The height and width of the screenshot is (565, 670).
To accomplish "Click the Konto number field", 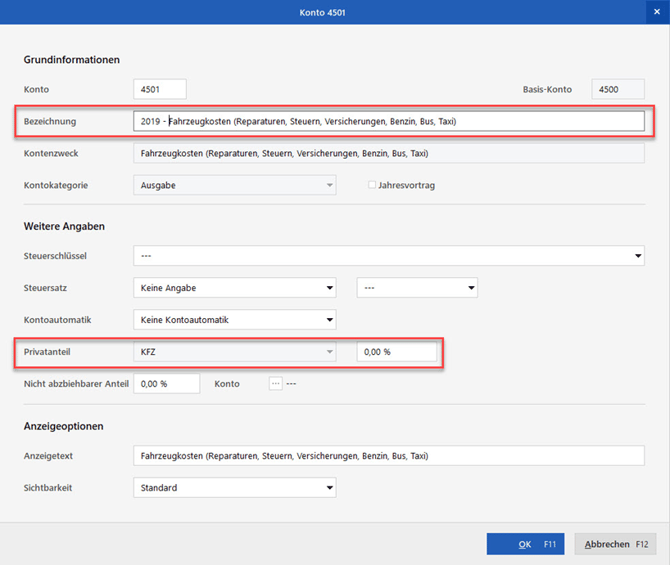I will (x=159, y=89).
